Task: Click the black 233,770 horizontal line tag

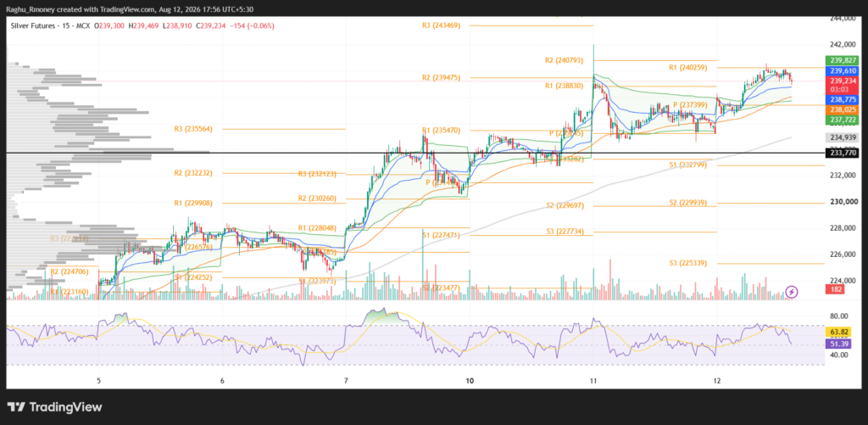Action: click(842, 153)
